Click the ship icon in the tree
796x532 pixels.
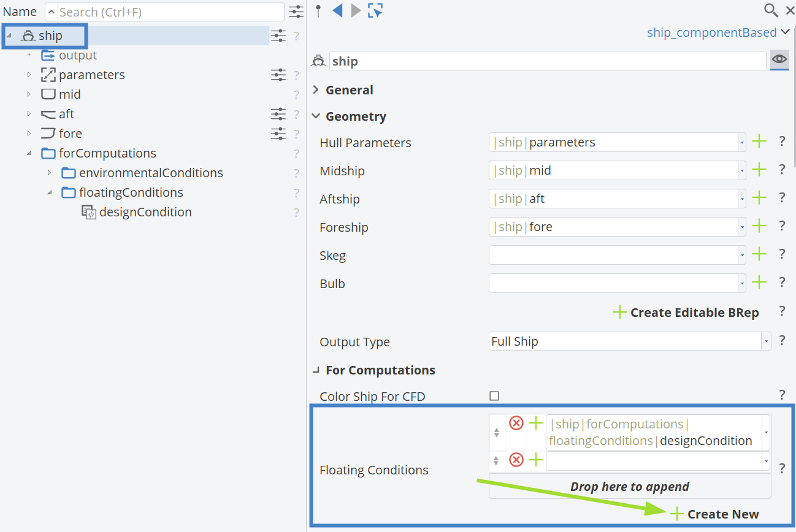click(x=28, y=35)
